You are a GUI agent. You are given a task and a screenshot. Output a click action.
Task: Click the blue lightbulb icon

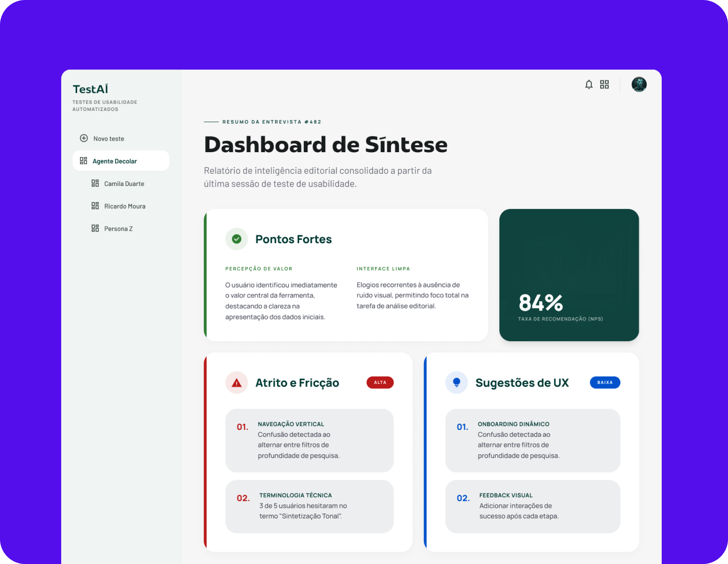click(457, 382)
